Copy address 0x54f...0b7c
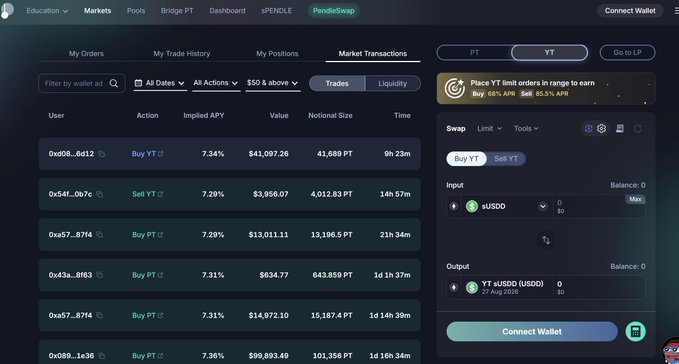The width and height of the screenshot is (679, 364). tap(99, 194)
